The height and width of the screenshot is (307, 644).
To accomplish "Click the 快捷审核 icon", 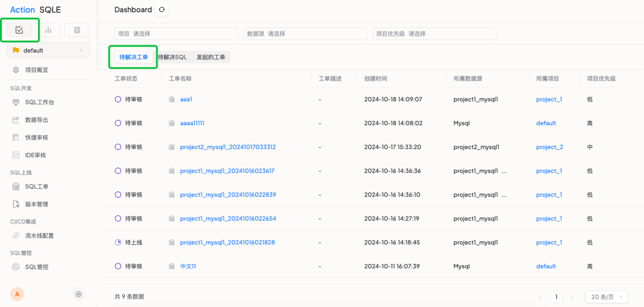I will 16,138.
